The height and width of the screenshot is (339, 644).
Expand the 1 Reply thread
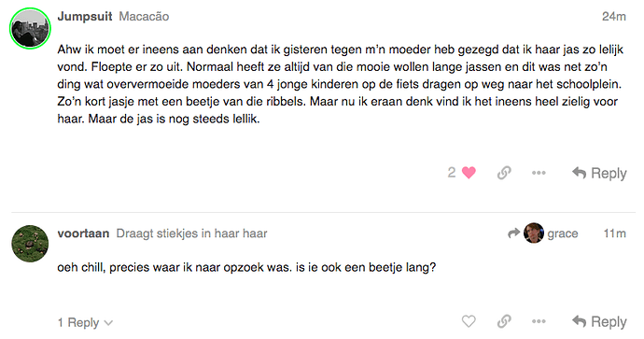point(85,322)
